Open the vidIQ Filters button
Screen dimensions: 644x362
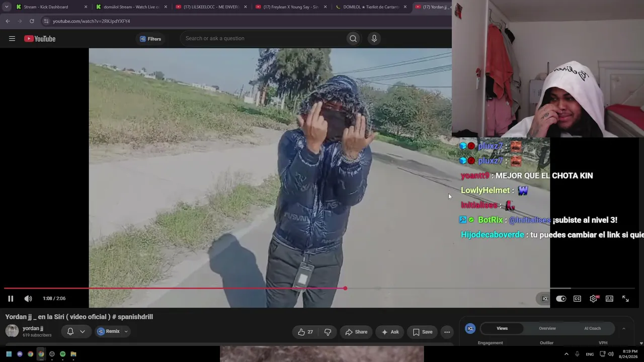[150, 39]
